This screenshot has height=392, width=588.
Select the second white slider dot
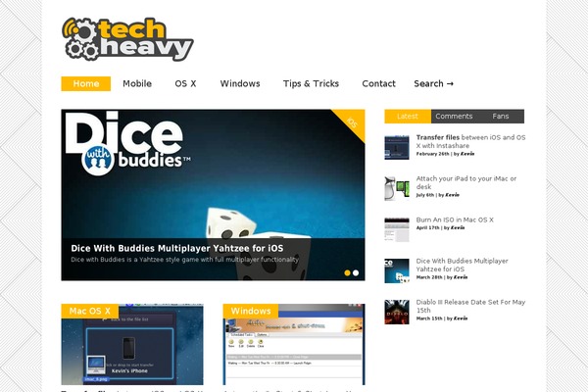click(x=356, y=273)
